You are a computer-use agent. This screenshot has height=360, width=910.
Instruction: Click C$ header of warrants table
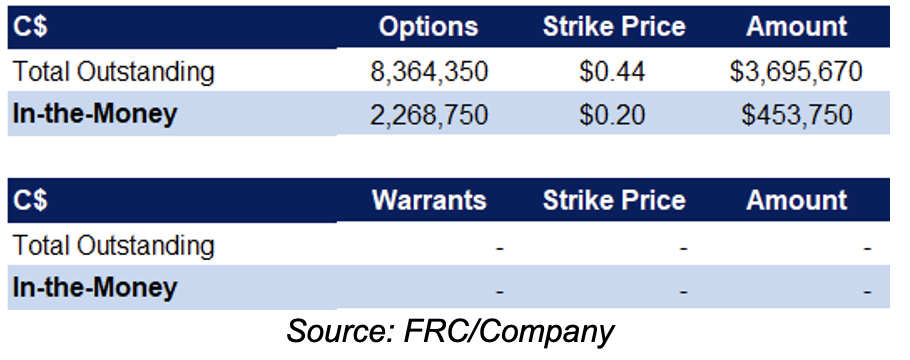click(30, 200)
